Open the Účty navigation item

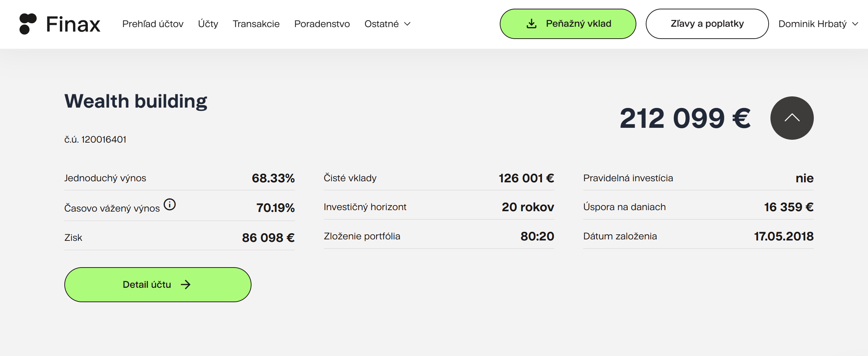pos(208,24)
